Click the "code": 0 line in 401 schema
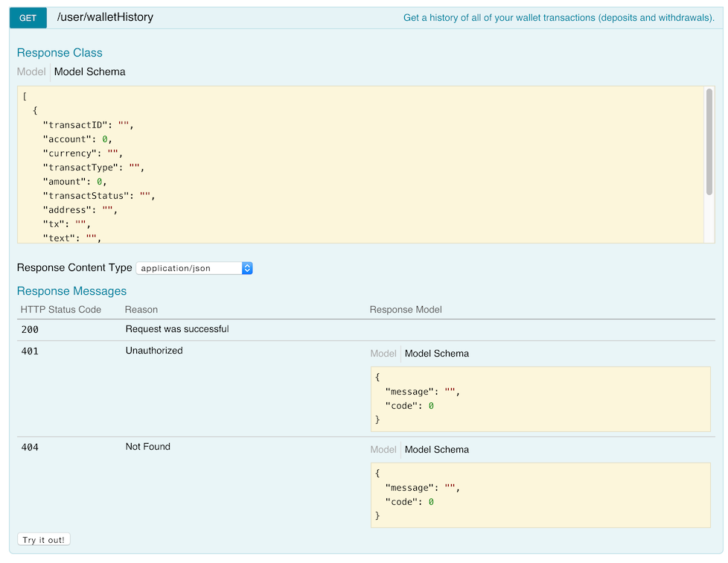 (409, 406)
